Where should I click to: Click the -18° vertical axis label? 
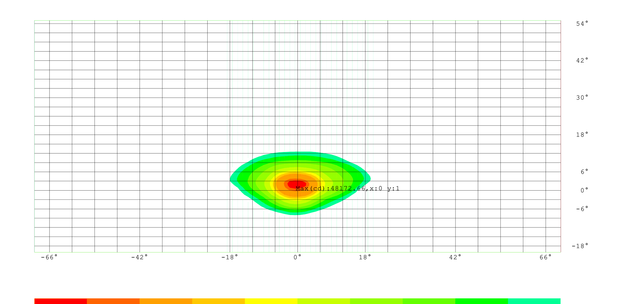pos(580,246)
